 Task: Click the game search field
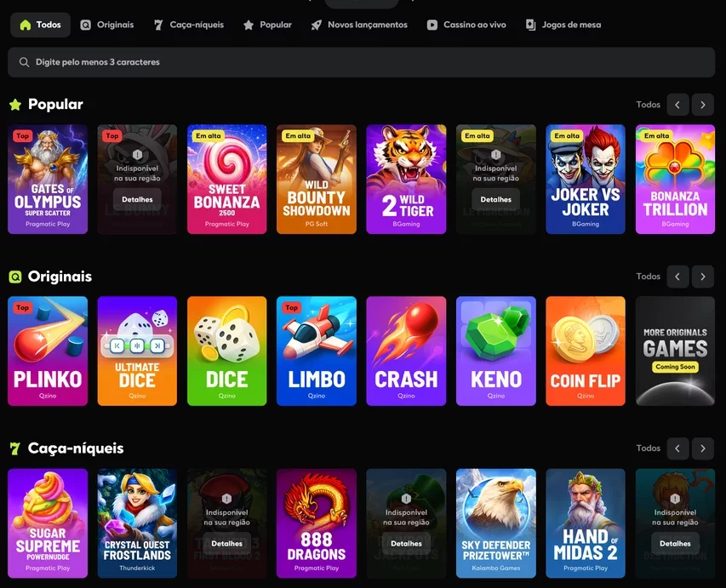coord(361,62)
